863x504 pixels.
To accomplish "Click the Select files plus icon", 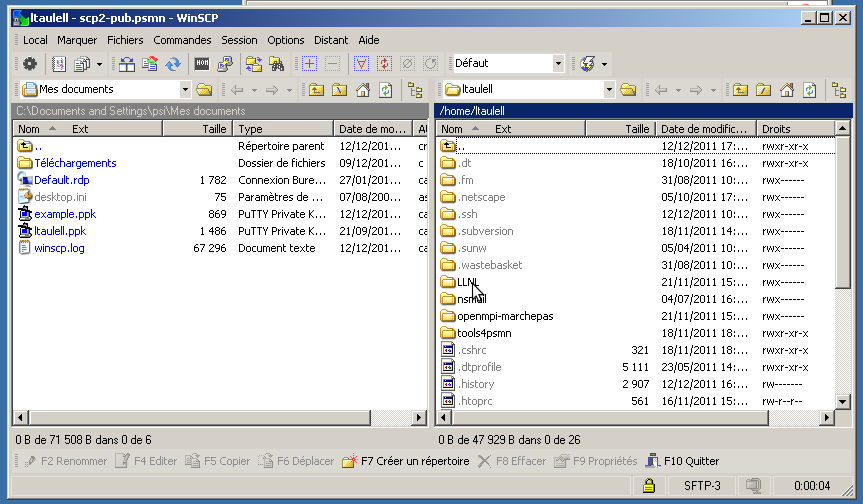I will (309, 64).
